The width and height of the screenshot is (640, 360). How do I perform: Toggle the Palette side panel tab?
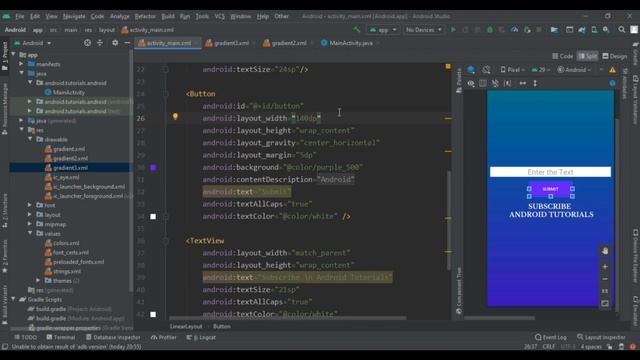point(459,80)
